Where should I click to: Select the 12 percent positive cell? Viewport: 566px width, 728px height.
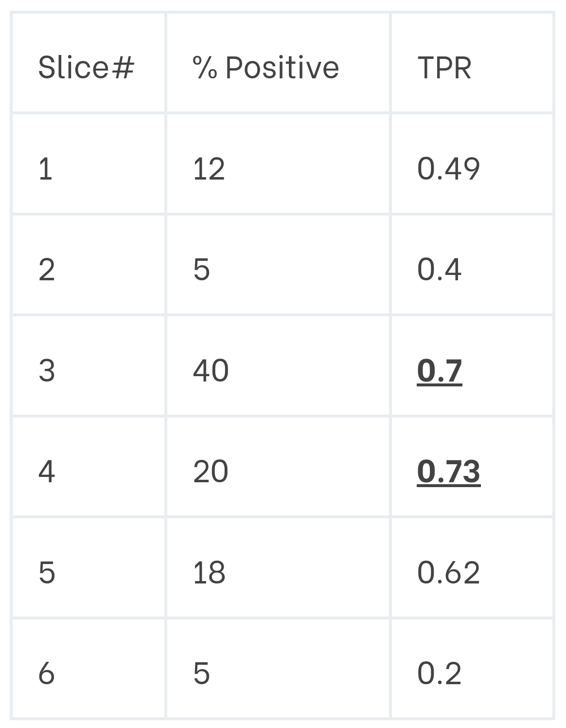click(209, 169)
